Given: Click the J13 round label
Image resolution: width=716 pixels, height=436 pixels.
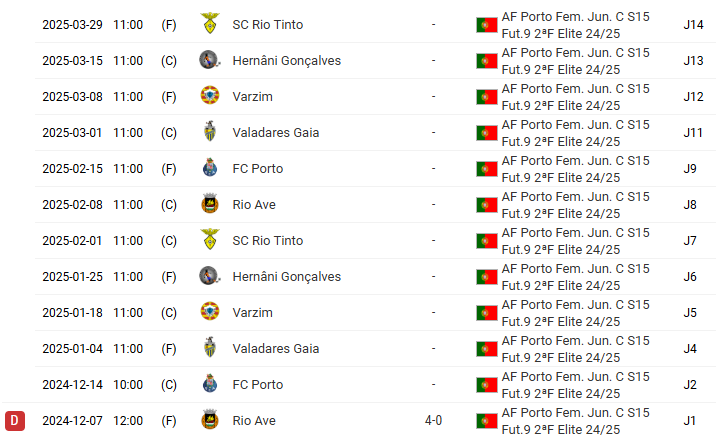Looking at the screenshot, I should 693,60.
